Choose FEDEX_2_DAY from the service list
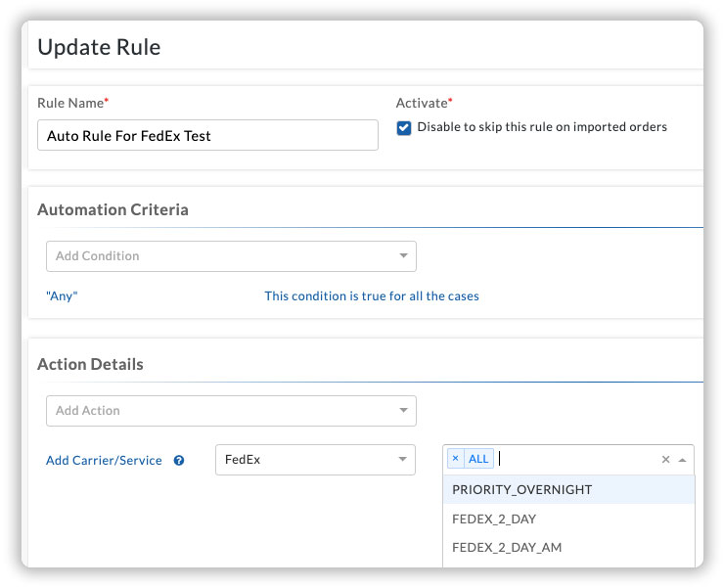 [568, 519]
